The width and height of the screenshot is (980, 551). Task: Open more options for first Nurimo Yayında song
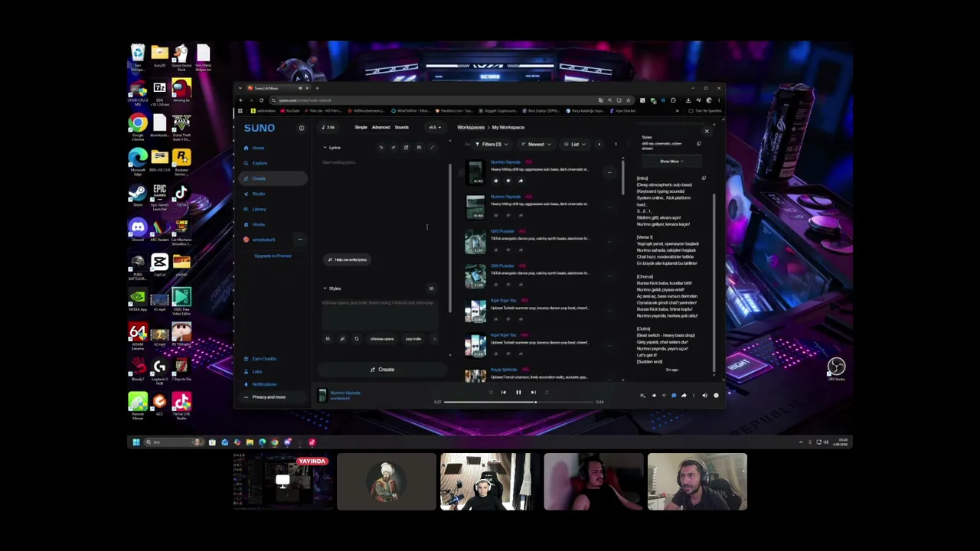pos(609,172)
